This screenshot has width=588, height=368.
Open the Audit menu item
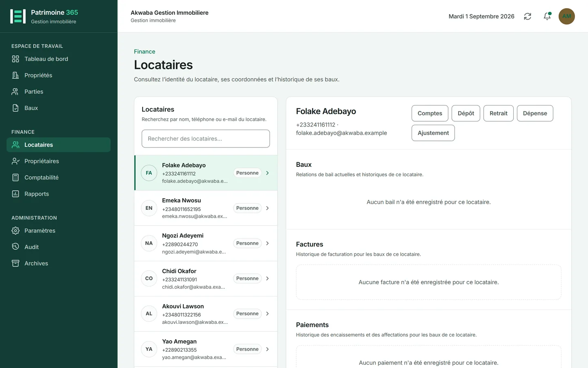(x=58, y=247)
